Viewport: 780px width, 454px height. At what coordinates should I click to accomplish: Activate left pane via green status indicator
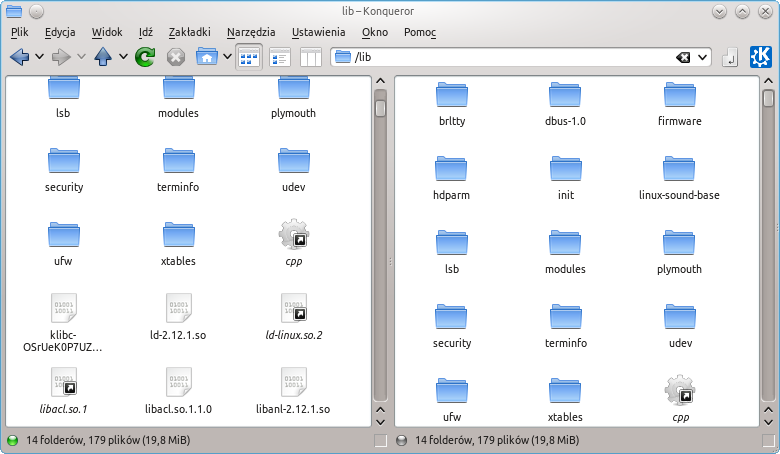click(13, 440)
